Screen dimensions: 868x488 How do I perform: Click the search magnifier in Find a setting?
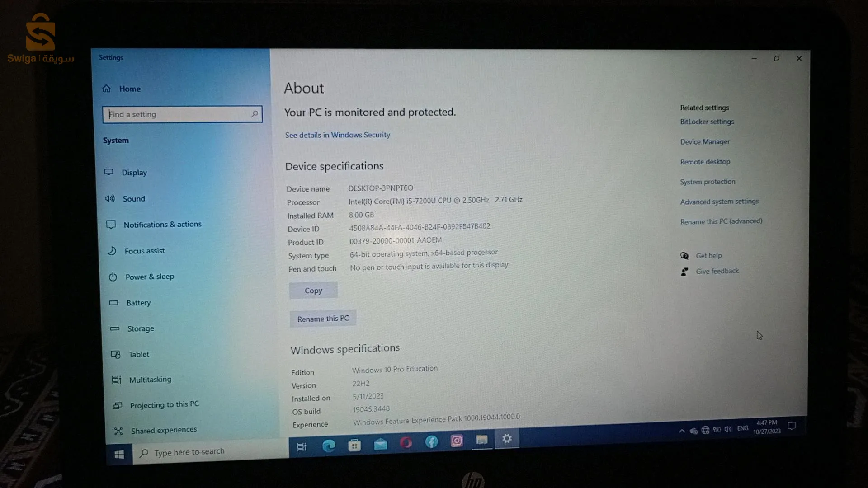255,114
